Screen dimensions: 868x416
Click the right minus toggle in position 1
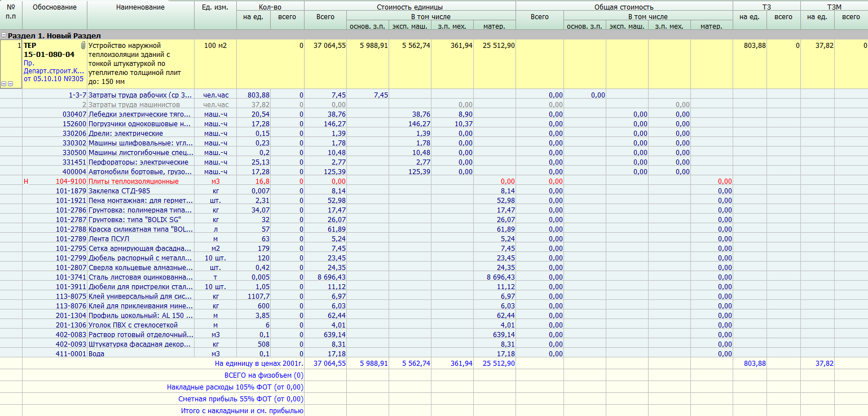10,83
